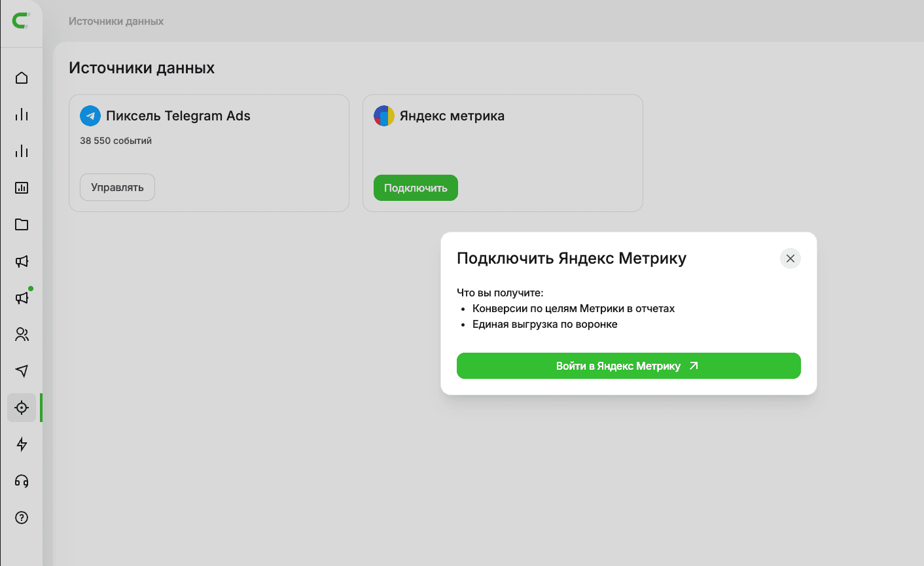The width and height of the screenshot is (924, 566).
Task: Open the folder icon in sidebar
Action: pyautogui.click(x=22, y=224)
